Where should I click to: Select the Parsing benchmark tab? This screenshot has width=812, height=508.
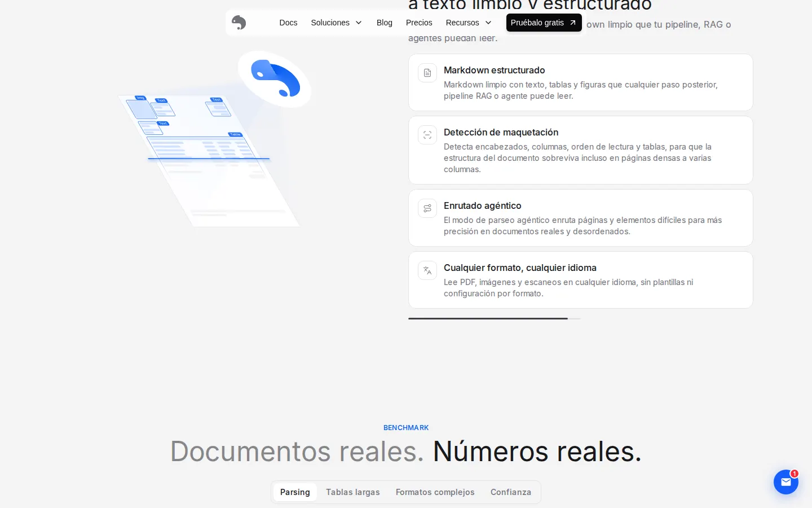click(295, 492)
